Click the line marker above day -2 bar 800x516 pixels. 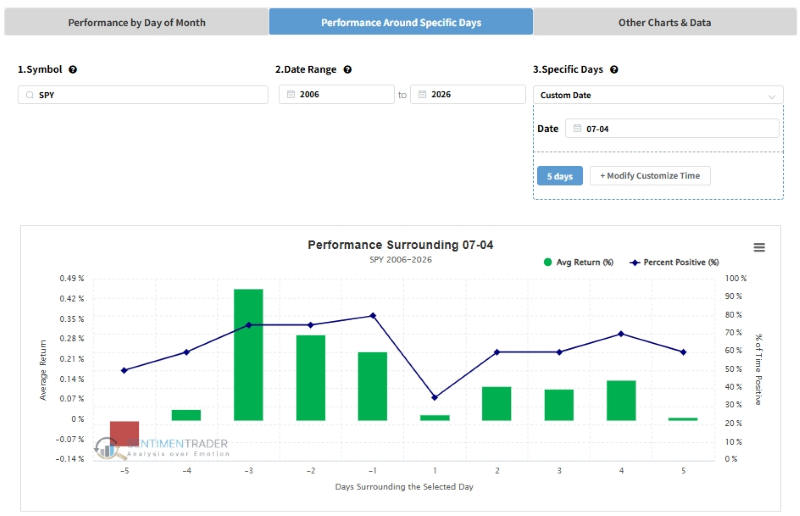pyautogui.click(x=311, y=325)
